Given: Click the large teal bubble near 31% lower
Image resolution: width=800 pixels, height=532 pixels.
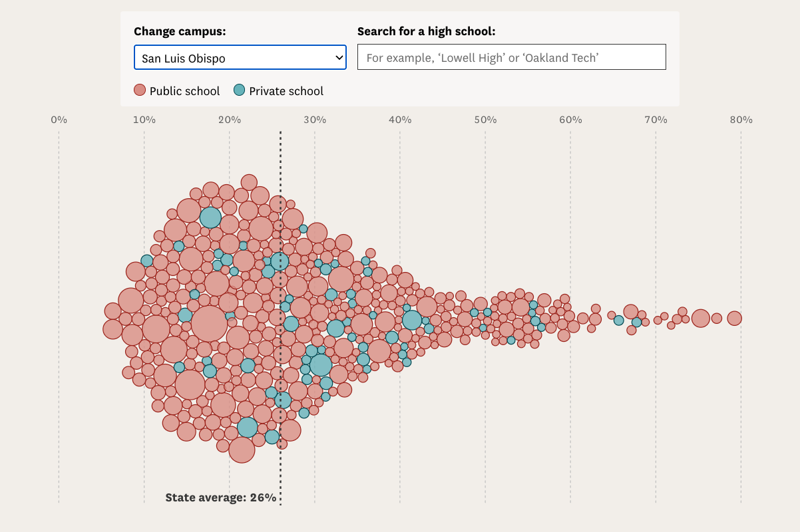Looking at the screenshot, I should (x=320, y=364).
